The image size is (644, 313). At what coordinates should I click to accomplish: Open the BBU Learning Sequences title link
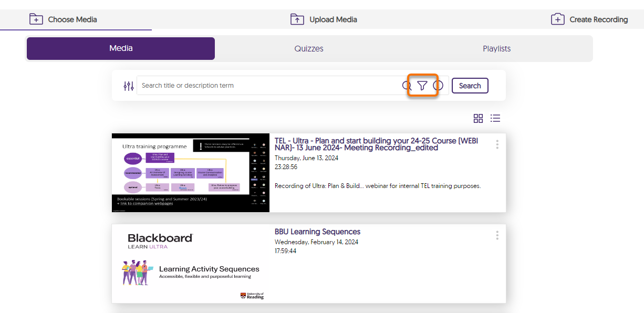(317, 232)
